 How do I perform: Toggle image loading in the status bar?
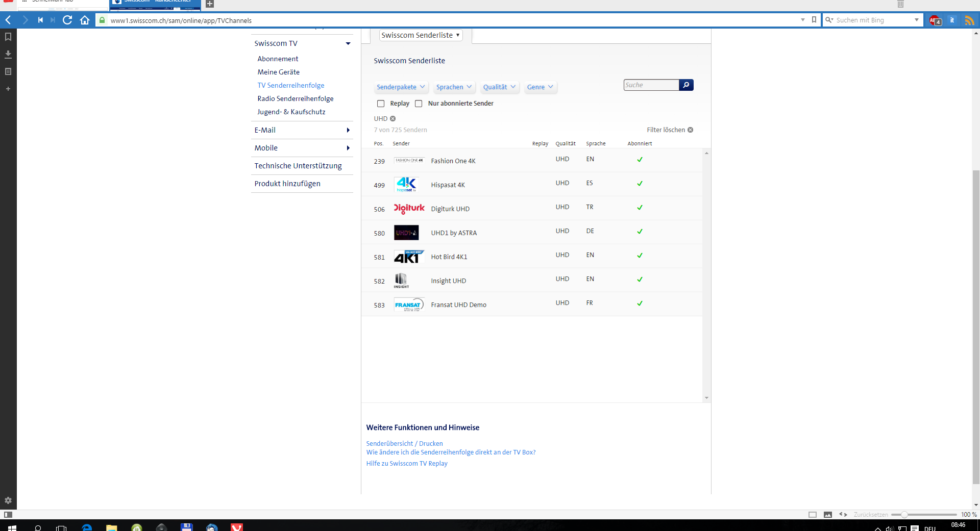828,515
